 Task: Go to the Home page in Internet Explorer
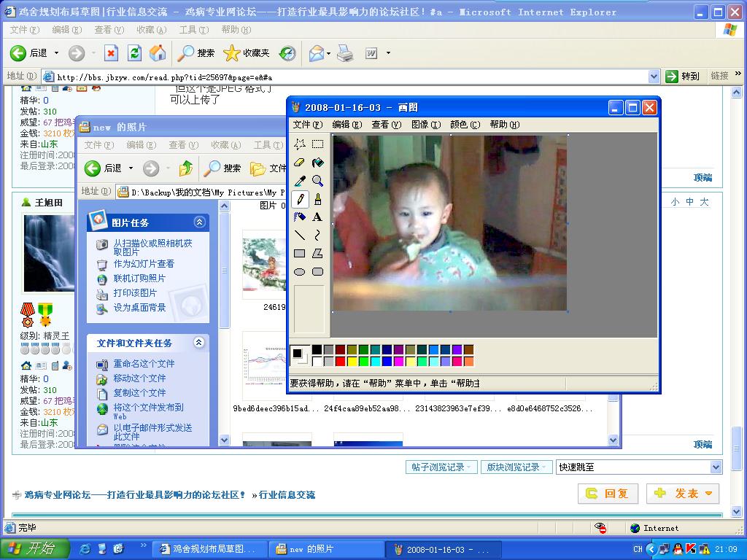click(x=158, y=52)
